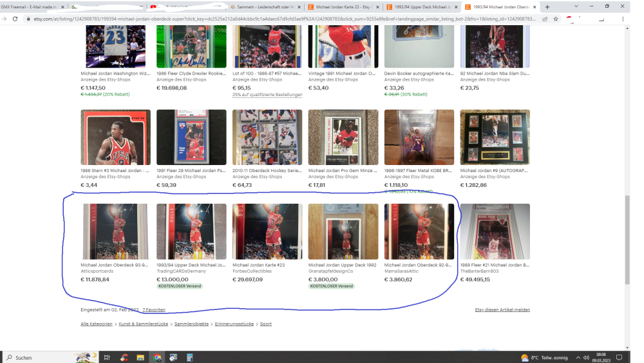The image size is (644, 363).
Task: Click the Chrome icon in the taskbar
Action: [x=157, y=357]
